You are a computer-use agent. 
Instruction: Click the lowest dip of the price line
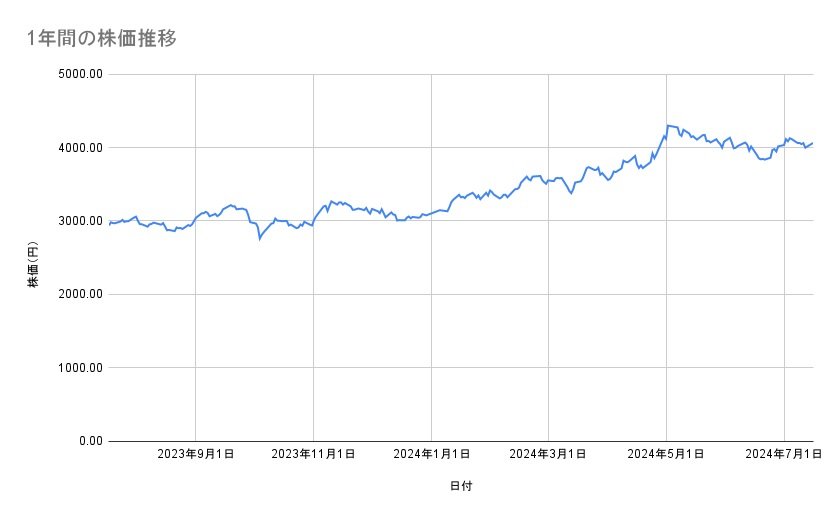point(260,239)
